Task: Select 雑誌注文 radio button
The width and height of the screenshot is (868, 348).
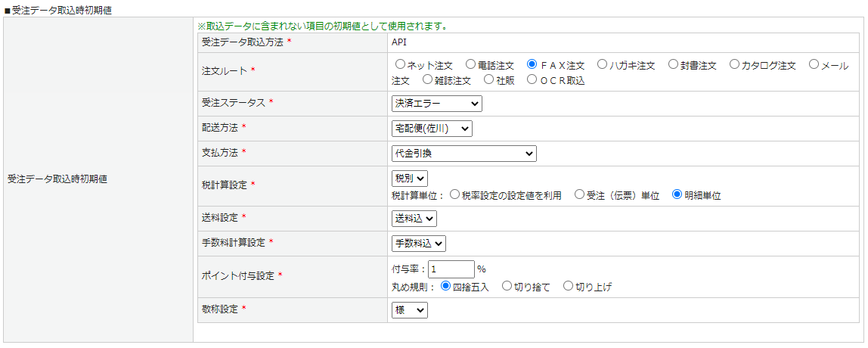Action: (428, 79)
